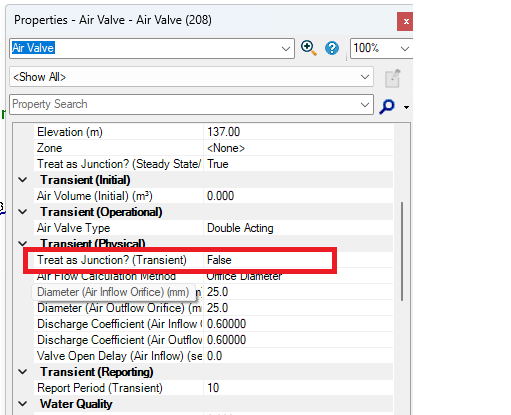The width and height of the screenshot is (511, 415).
Task: Collapse the Transient (Initial) section
Action: pyautogui.click(x=23, y=180)
